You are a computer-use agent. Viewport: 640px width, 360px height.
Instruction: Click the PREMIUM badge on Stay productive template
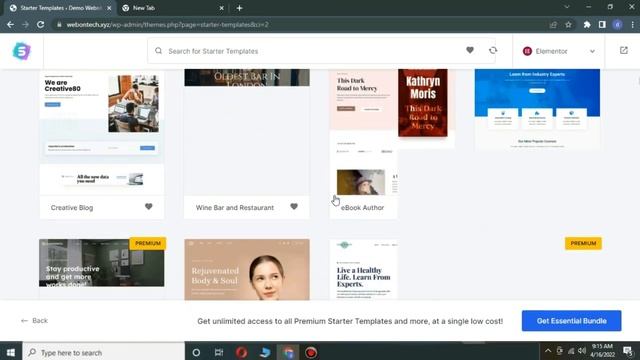(148, 243)
